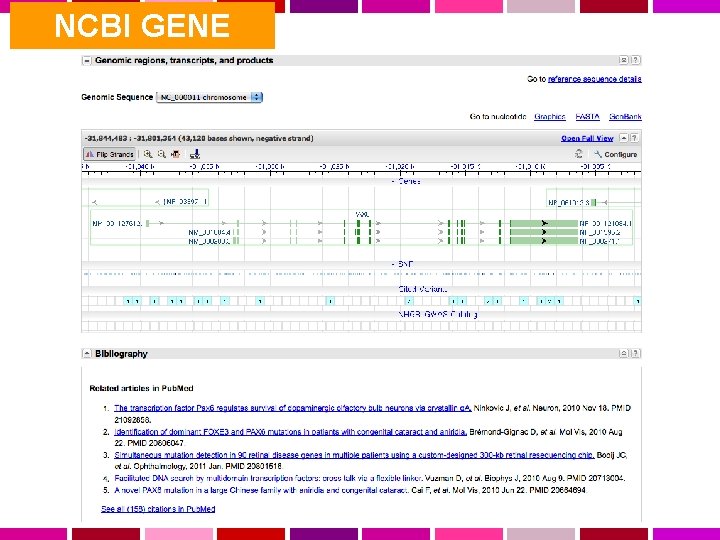Image resolution: width=720 pixels, height=540 pixels.
Task: Zoom out with the magnifier minus icon
Action: coord(161,154)
